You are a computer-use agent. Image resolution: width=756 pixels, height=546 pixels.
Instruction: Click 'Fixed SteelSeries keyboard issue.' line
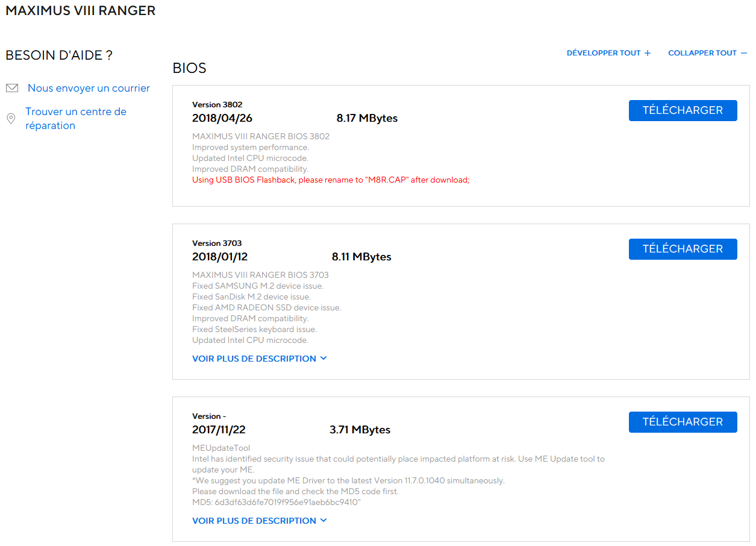254,330
